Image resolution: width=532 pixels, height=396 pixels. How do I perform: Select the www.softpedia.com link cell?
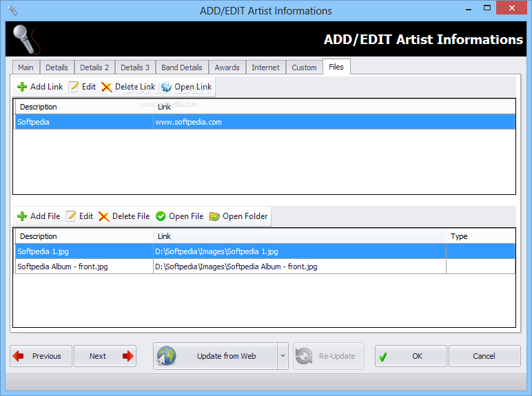point(334,122)
